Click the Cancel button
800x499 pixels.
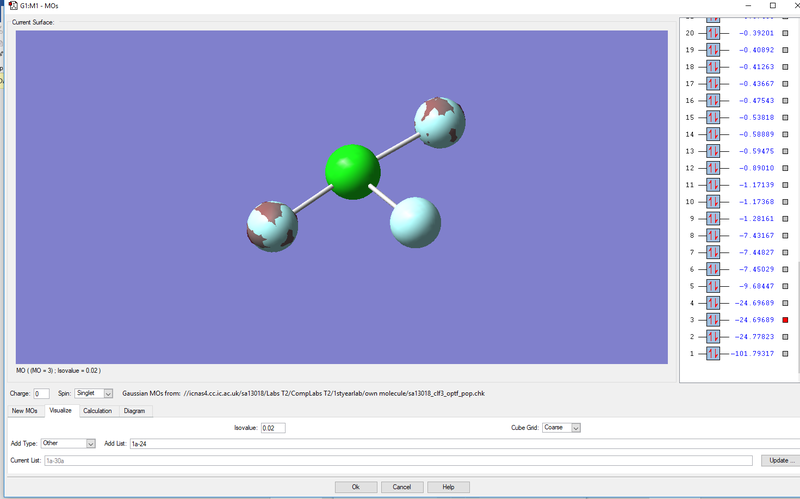(402, 487)
